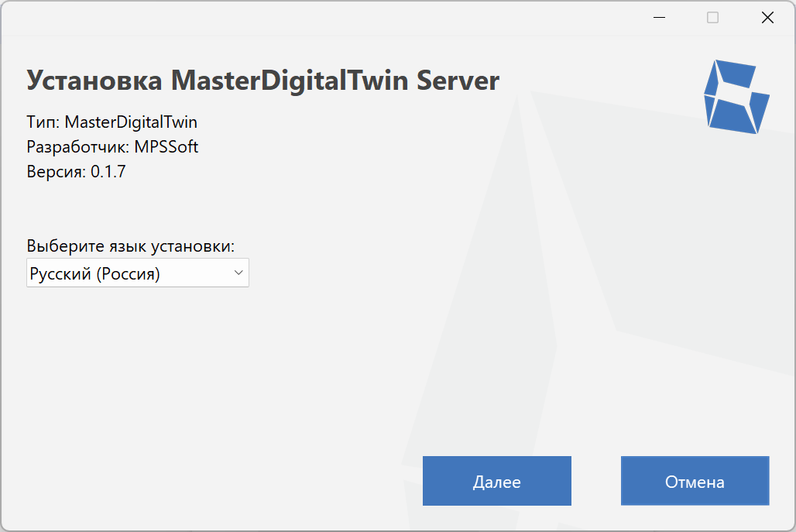
Task: Click the Тип: MasterDigitalTwin label
Action: point(112,122)
